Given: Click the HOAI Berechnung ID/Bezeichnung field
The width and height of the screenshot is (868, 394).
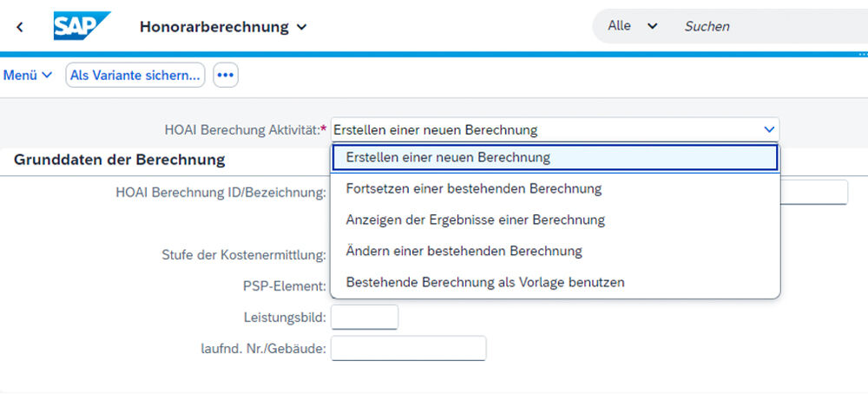Looking at the screenshot, I should tap(814, 192).
